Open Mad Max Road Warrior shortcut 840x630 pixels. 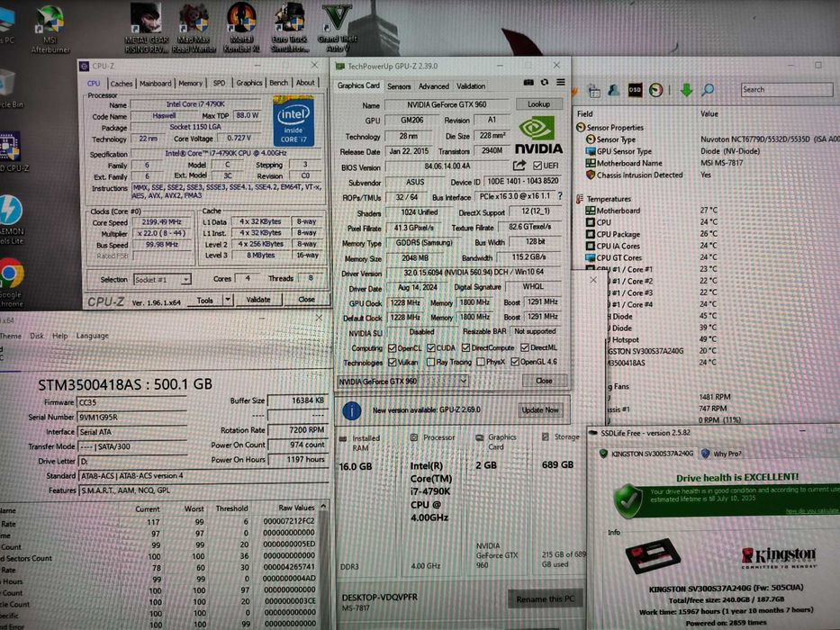coord(195,28)
